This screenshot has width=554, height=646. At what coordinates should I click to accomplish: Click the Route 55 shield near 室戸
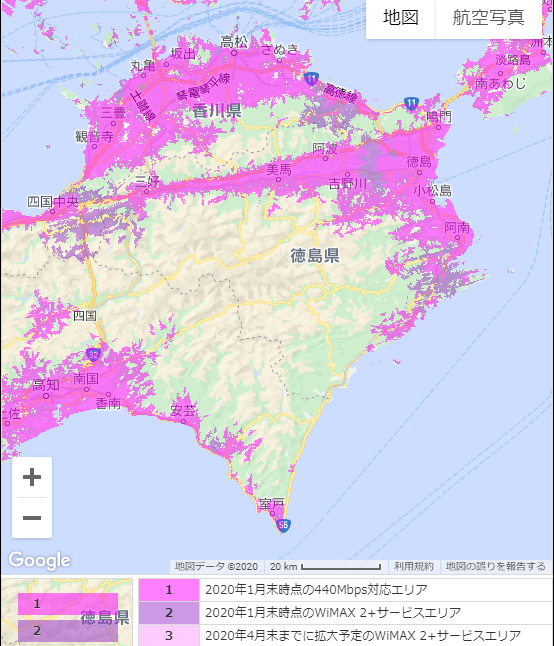tap(283, 525)
